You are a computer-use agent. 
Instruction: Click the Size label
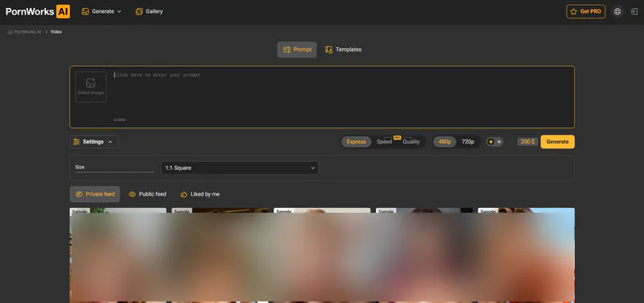(x=80, y=168)
